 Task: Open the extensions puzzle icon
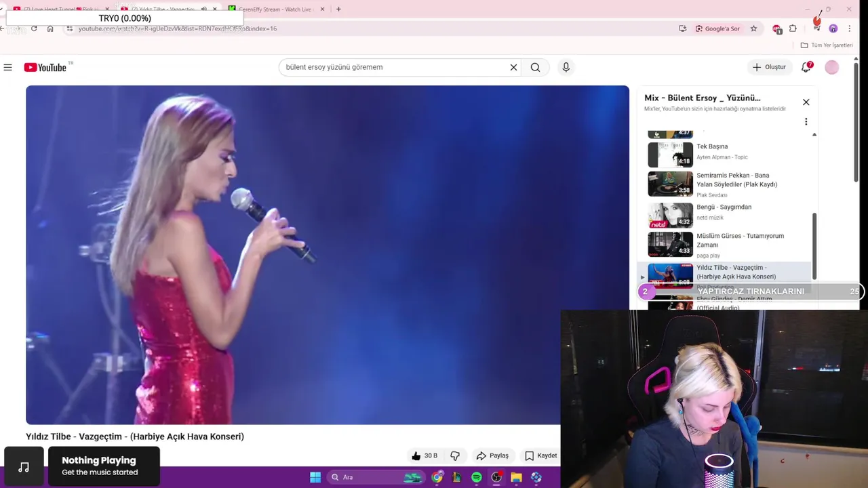pos(793,28)
